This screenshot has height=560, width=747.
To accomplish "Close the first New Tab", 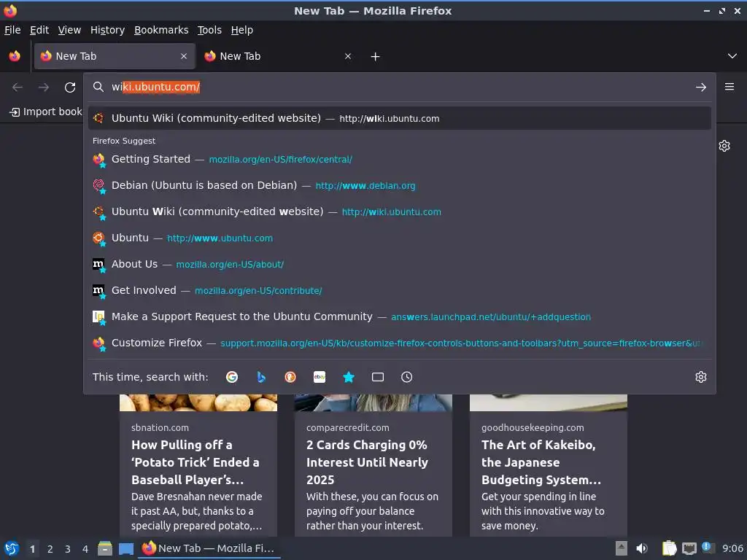I will [x=184, y=56].
